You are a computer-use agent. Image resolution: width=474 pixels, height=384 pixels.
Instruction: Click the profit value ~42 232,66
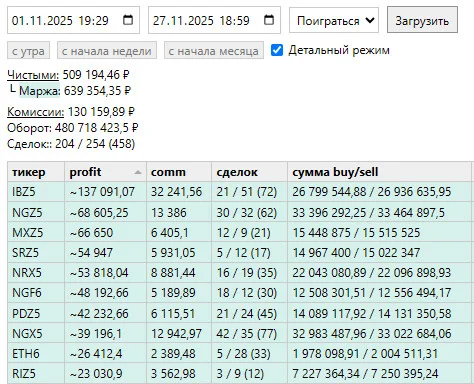click(x=99, y=313)
